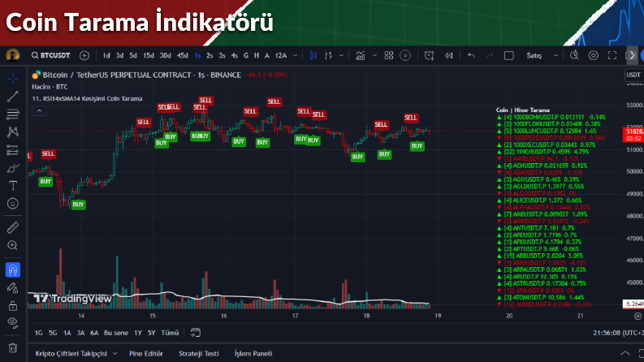Open the Satış layout dropdown arrow

click(555, 55)
